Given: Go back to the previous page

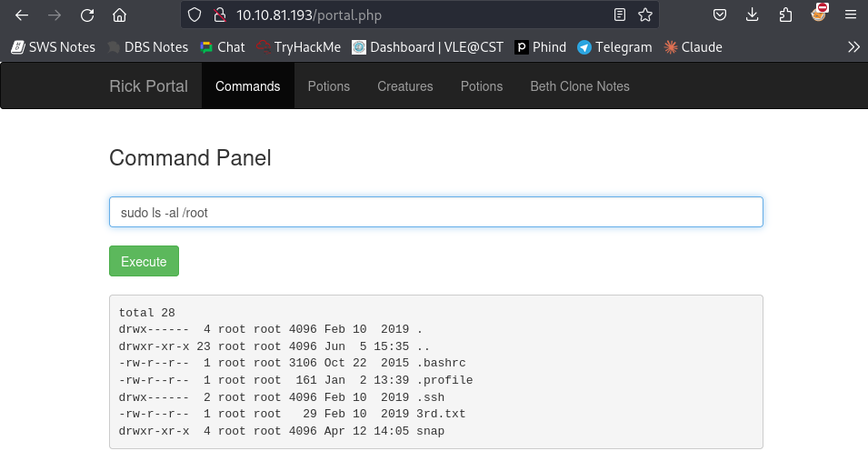Looking at the screenshot, I should (22, 15).
